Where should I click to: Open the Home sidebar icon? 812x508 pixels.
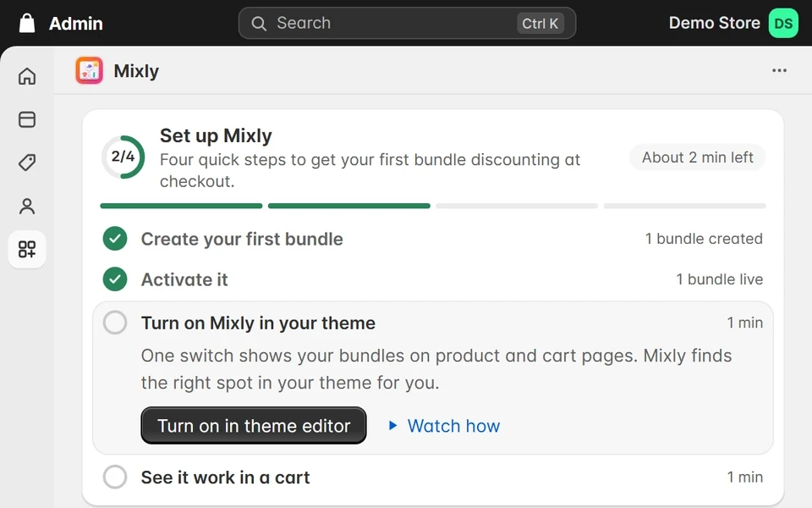(27, 76)
